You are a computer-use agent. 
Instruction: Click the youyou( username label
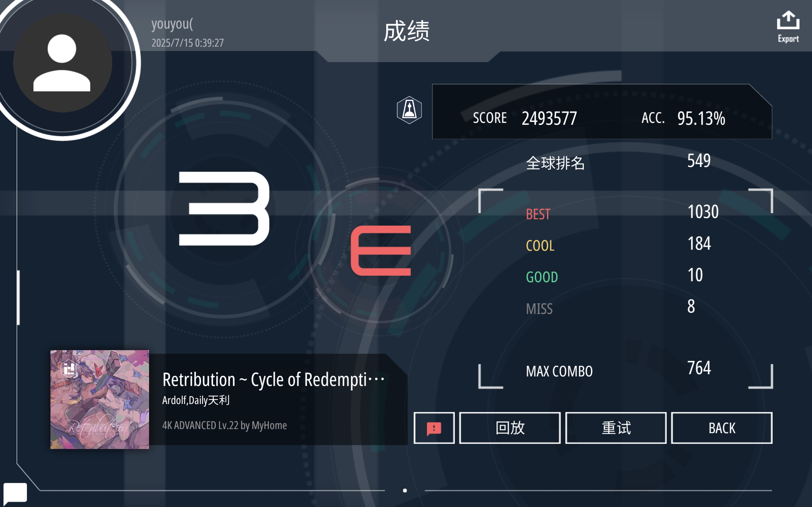pyautogui.click(x=172, y=24)
